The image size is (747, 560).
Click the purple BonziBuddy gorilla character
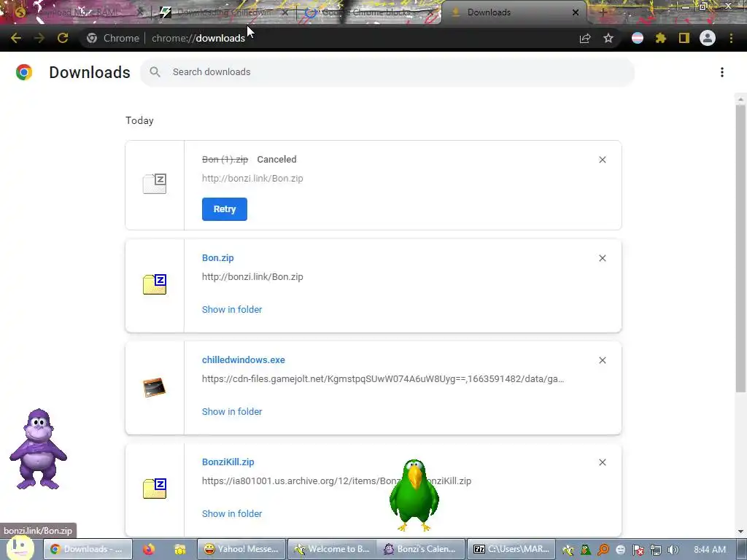[x=38, y=449]
